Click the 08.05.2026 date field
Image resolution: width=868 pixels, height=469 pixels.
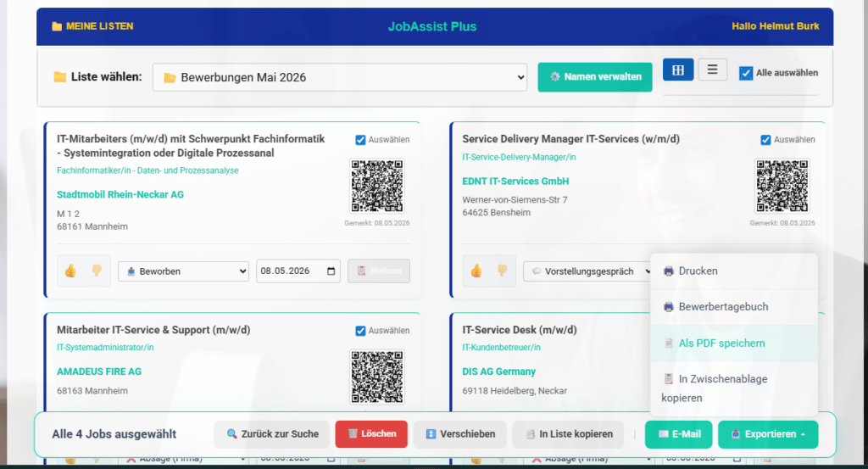point(298,271)
